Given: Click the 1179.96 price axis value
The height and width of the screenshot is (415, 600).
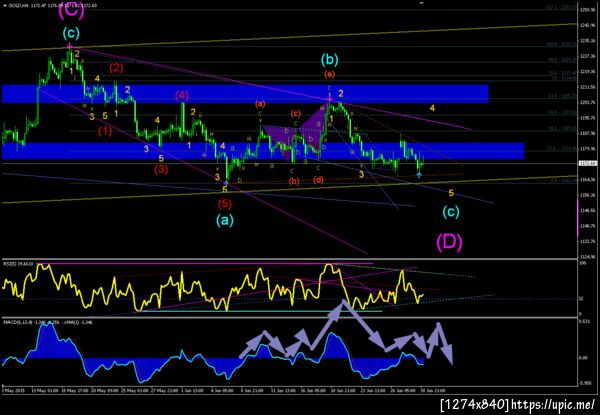Looking at the screenshot, I should coord(586,149).
